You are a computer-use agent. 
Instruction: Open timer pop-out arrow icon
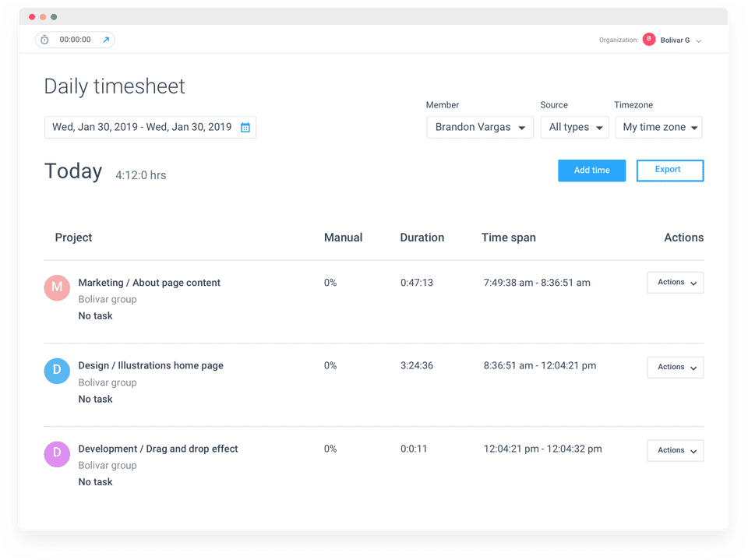pyautogui.click(x=107, y=40)
